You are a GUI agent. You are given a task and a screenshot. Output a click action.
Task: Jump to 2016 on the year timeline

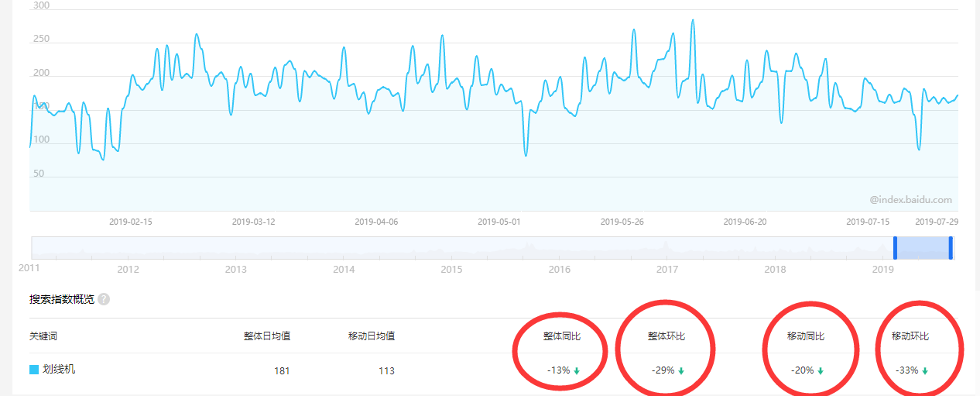559,270
